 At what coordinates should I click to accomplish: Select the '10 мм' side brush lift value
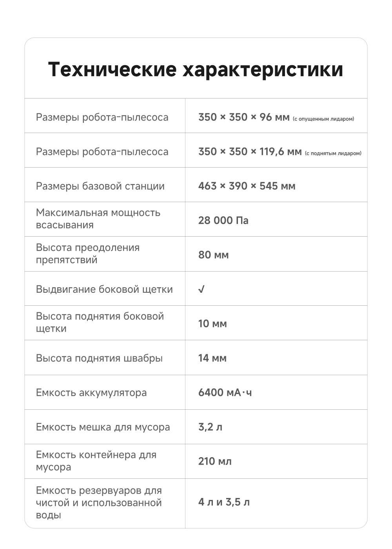(212, 323)
